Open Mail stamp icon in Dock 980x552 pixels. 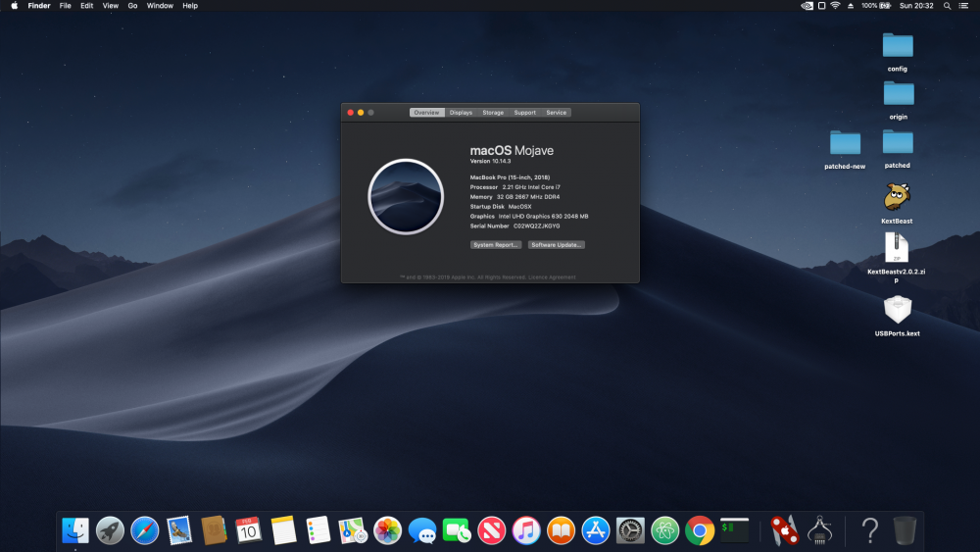tap(179, 530)
